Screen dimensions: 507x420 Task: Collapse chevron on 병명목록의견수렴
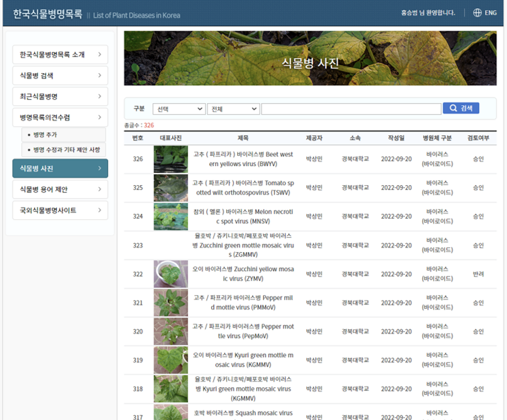pos(100,117)
